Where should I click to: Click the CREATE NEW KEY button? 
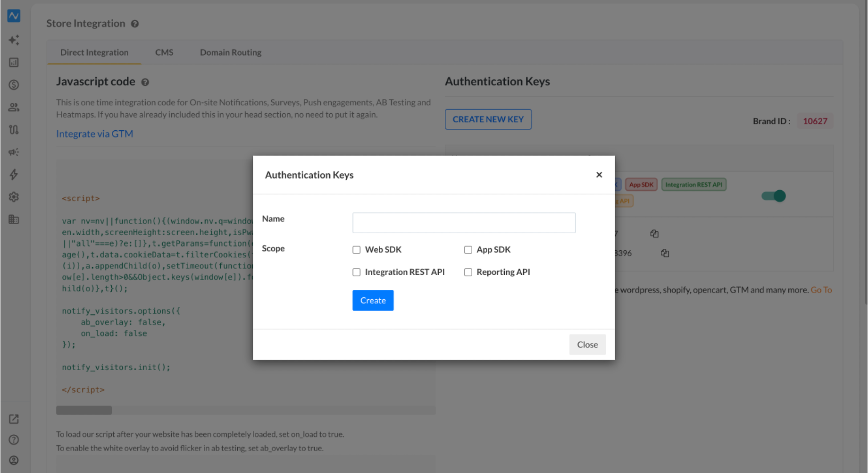(488, 119)
